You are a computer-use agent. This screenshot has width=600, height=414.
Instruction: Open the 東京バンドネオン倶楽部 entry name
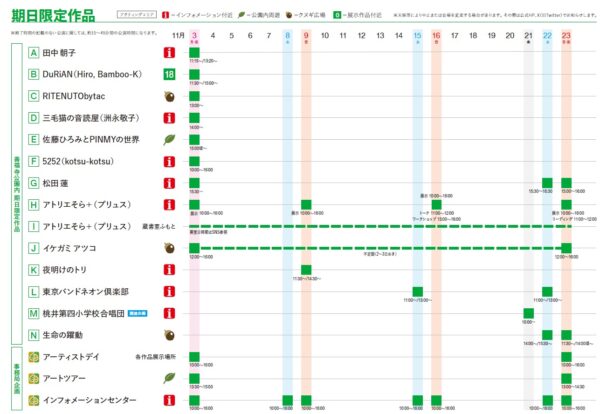coord(86,291)
